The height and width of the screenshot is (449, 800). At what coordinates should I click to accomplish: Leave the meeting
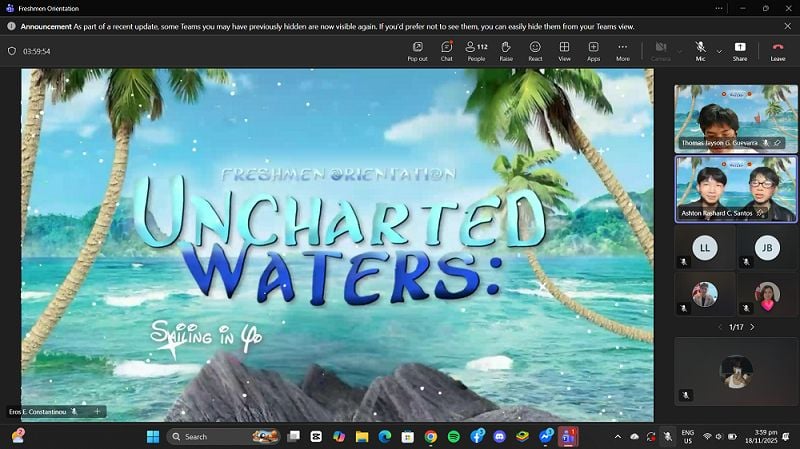777,50
